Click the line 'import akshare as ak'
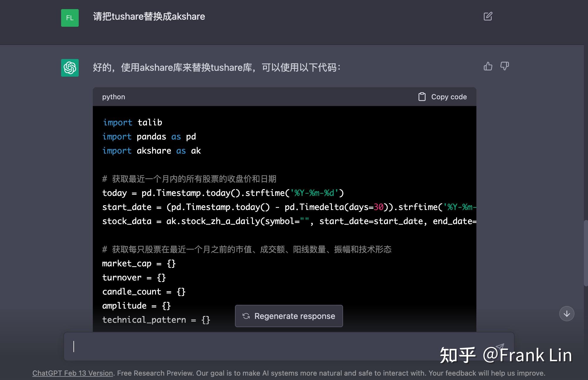The height and width of the screenshot is (380, 588). tap(152, 151)
